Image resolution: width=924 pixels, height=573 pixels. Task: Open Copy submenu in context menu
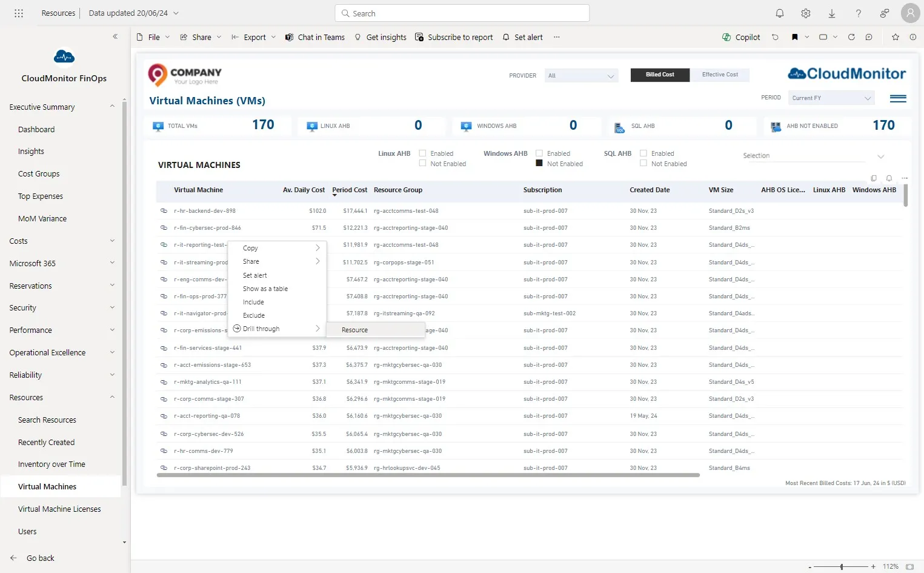click(277, 248)
